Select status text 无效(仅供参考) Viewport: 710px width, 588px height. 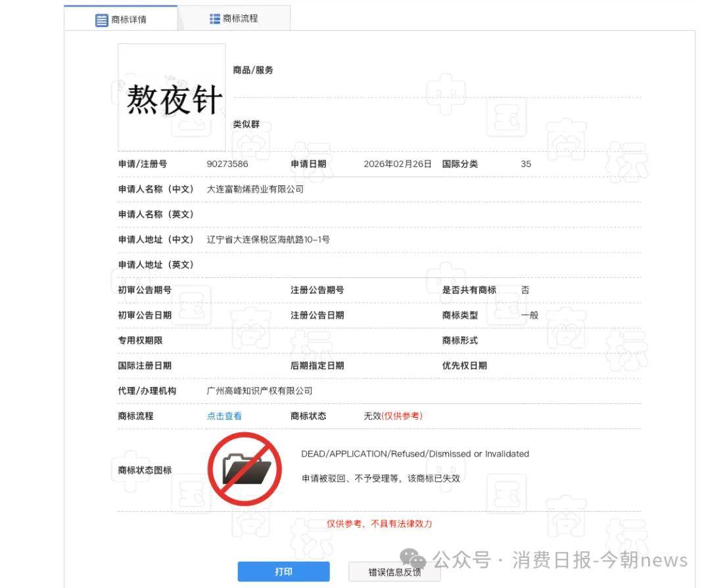coord(393,416)
